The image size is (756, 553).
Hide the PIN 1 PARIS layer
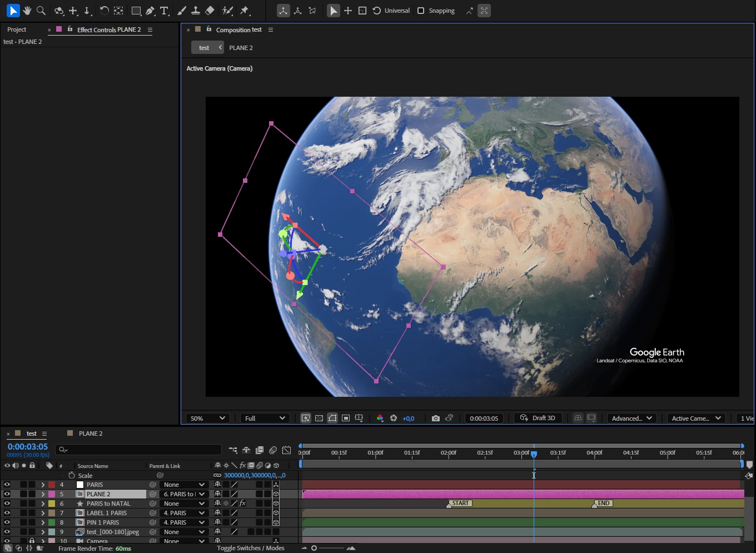pos(7,522)
